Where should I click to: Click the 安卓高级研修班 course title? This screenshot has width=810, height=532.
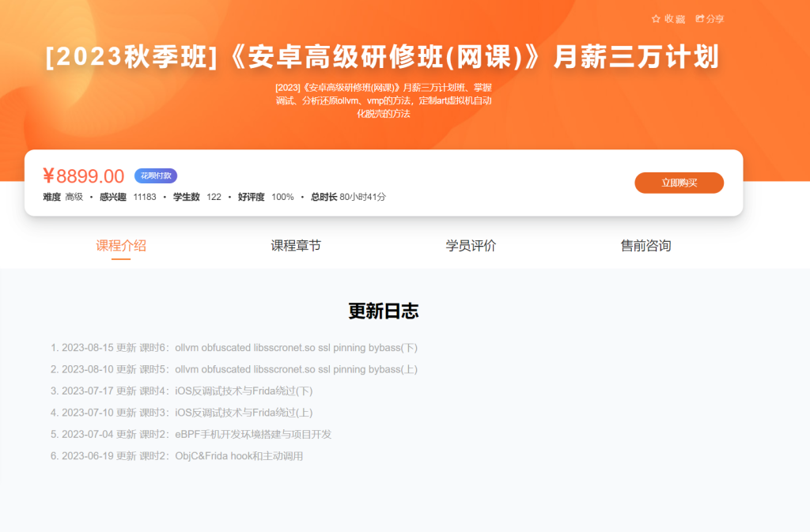382,57
